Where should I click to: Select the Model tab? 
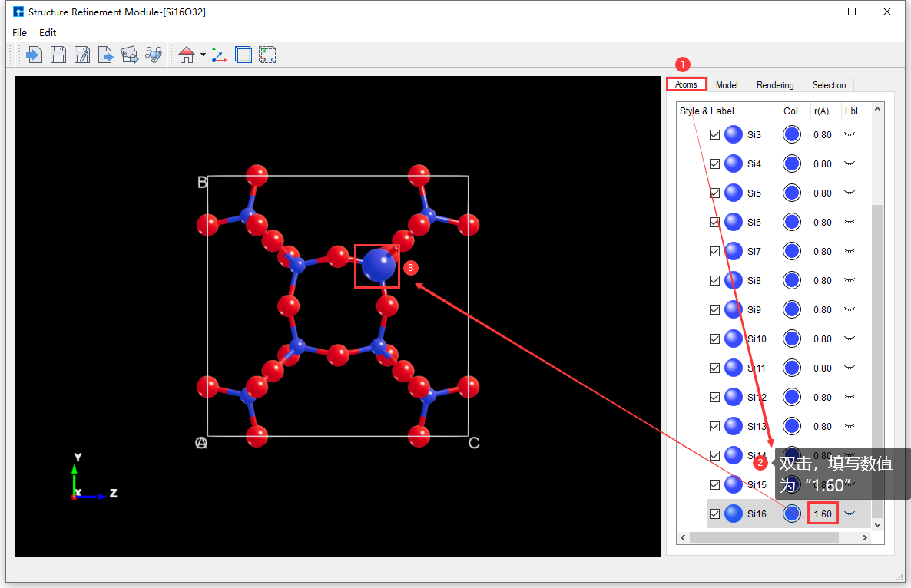727,84
